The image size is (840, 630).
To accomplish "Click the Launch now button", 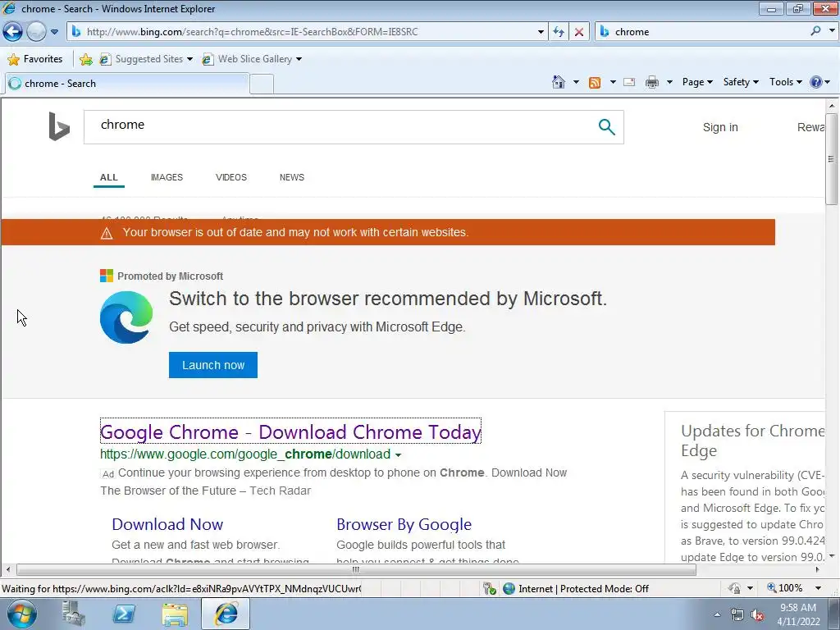I will click(213, 365).
